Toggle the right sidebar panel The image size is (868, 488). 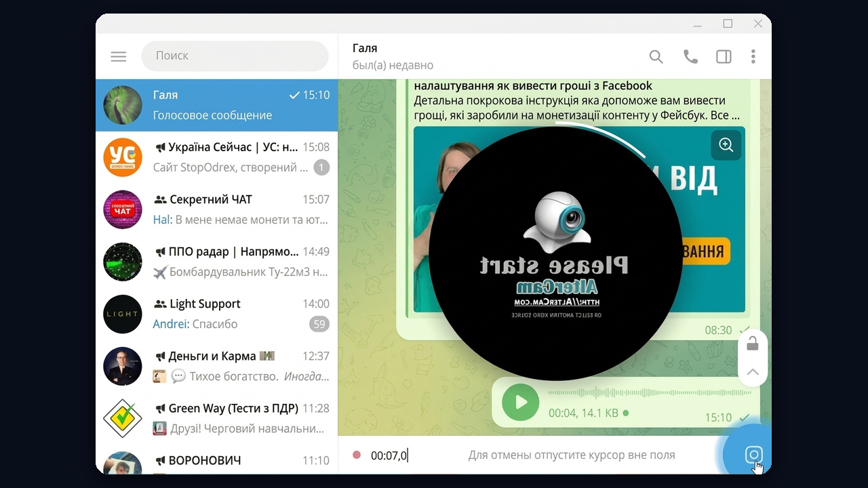(x=724, y=57)
